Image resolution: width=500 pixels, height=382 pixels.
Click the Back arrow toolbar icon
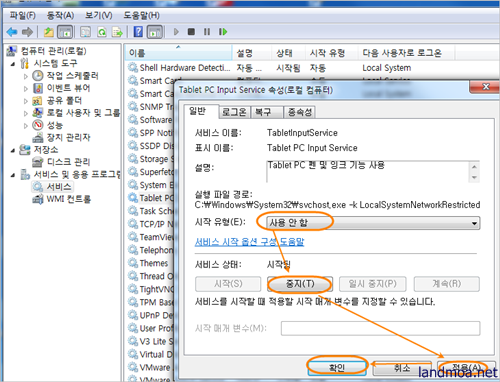coord(12,32)
